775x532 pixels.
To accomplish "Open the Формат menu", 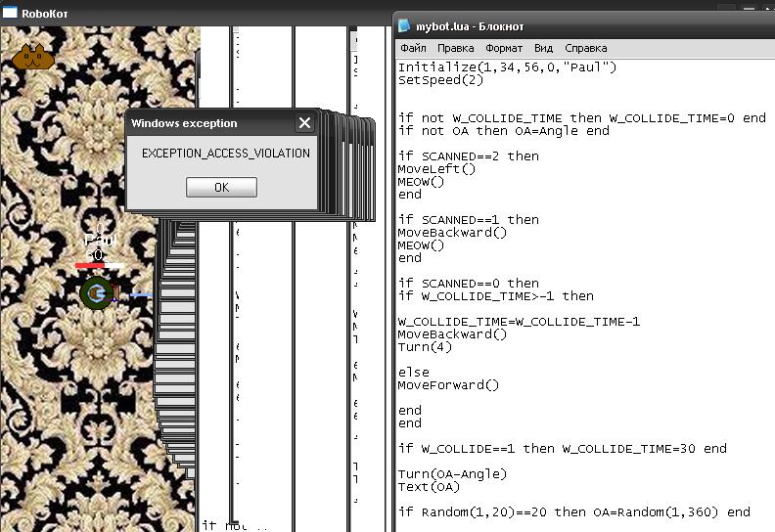I will tap(504, 48).
